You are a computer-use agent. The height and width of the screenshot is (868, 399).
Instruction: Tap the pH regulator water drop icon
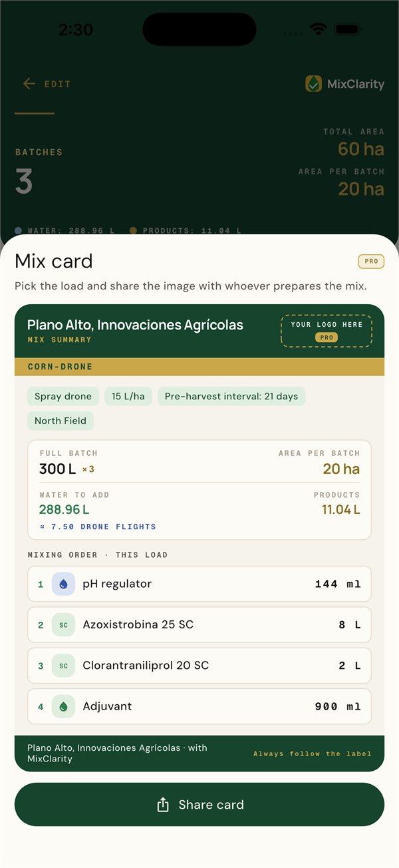(63, 584)
